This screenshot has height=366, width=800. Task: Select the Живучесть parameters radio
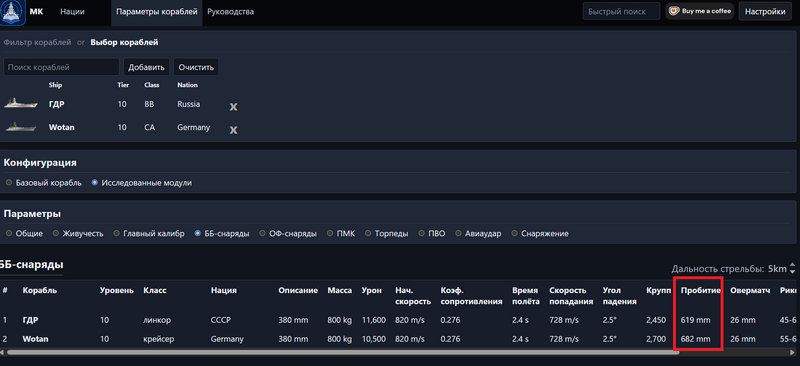click(x=78, y=233)
